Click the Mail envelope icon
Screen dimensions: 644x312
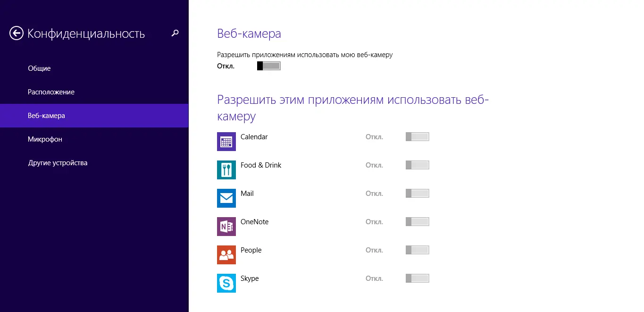pyautogui.click(x=226, y=198)
